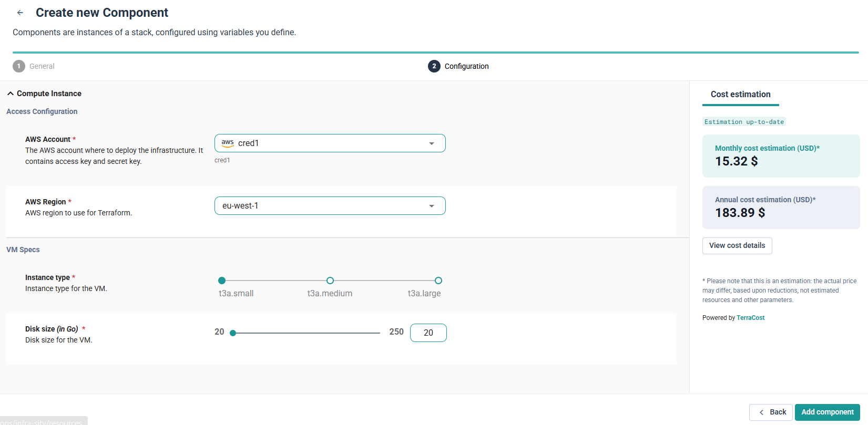Select t3a.large instance type
The image size is (868, 425).
[x=438, y=281]
